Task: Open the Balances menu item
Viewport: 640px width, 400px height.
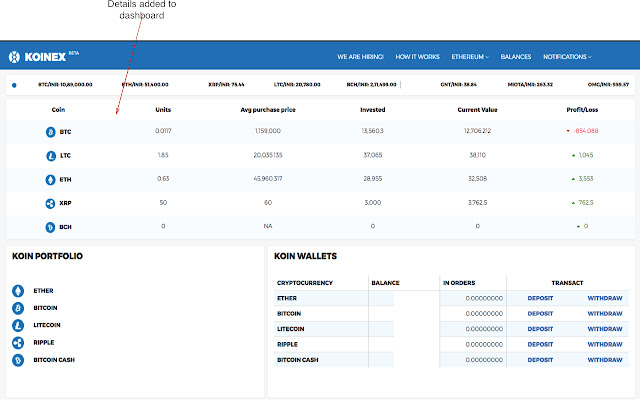Action: click(516, 57)
